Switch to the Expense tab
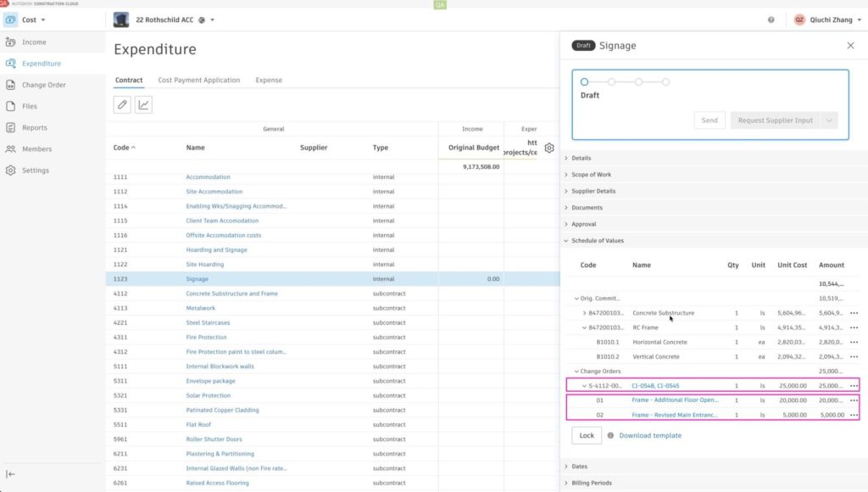This screenshot has width=868, height=492. tap(269, 80)
